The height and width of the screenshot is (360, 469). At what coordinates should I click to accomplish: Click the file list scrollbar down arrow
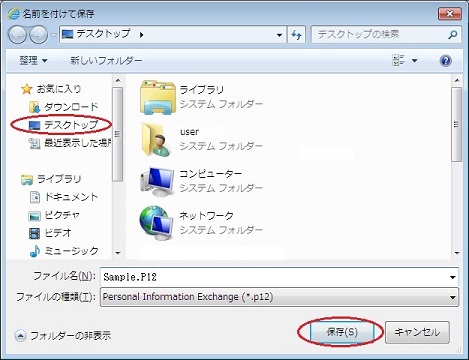(x=457, y=253)
